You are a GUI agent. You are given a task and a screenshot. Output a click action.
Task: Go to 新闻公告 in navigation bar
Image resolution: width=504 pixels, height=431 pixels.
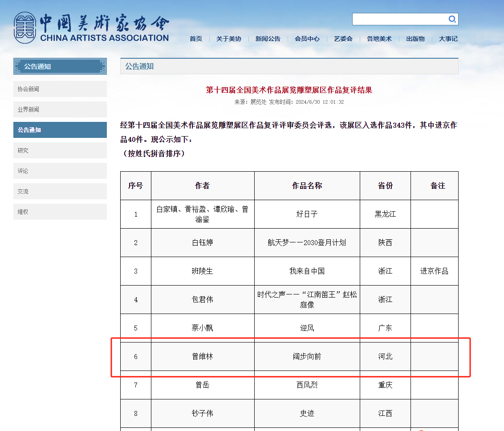268,39
